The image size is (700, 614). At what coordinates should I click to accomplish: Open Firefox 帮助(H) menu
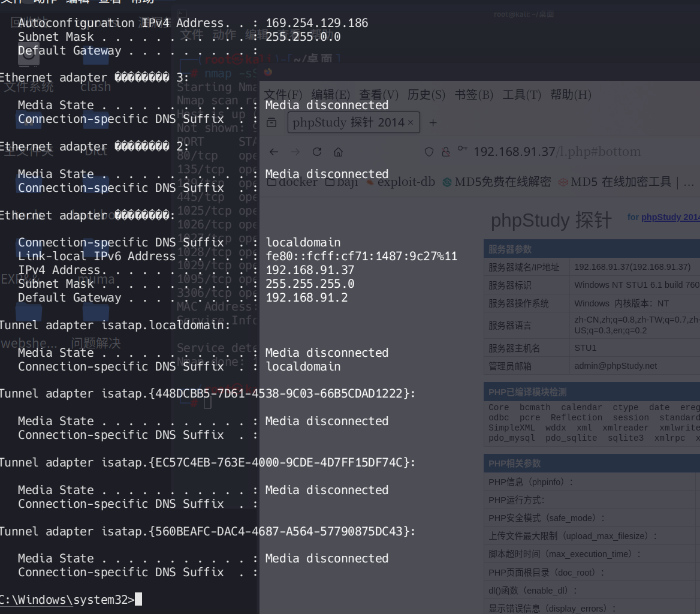click(x=571, y=95)
